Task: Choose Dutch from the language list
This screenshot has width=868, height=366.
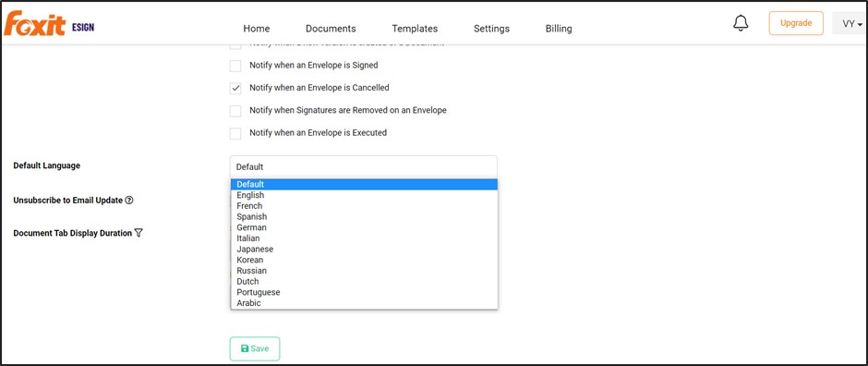Action: 364,282
